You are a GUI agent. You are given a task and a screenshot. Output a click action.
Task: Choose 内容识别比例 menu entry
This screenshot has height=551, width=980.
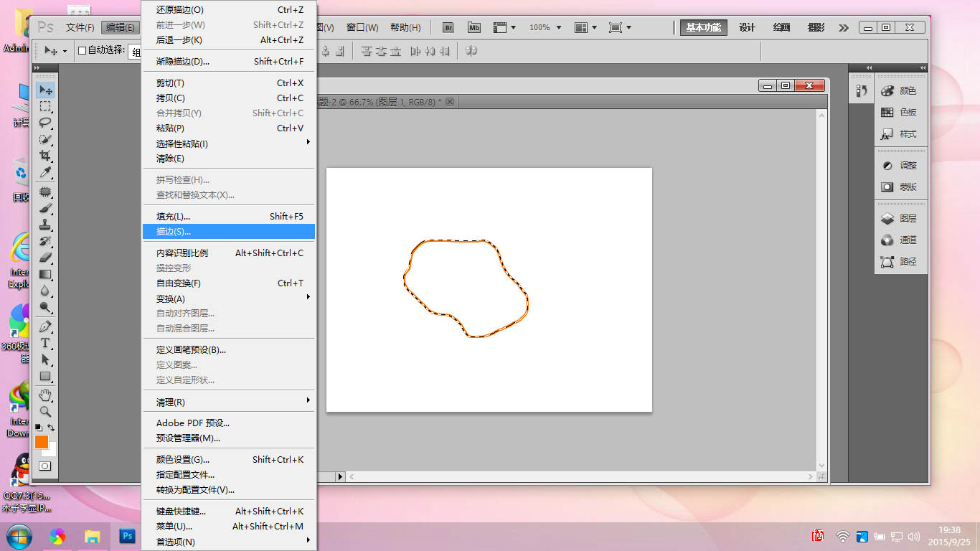[x=228, y=253]
